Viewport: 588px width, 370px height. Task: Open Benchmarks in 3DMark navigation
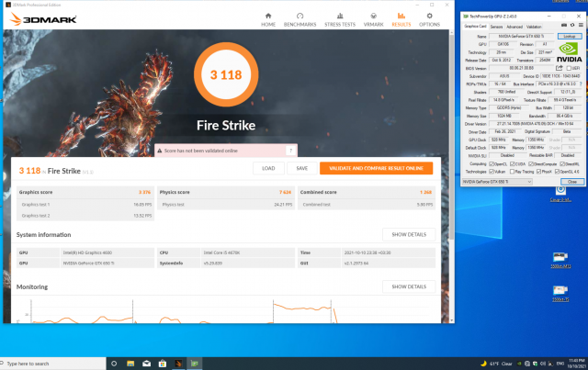[300, 19]
